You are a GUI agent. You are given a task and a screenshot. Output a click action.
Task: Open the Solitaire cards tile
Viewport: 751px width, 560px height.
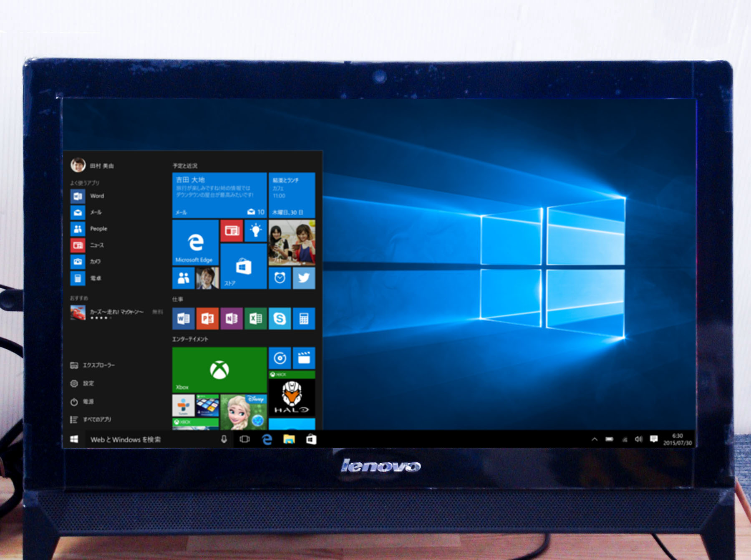coord(207,406)
